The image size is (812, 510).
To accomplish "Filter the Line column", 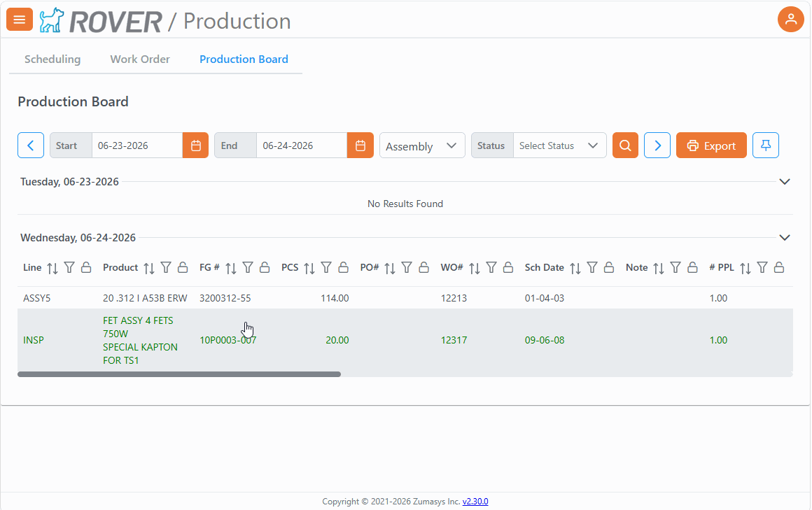I will pyautogui.click(x=69, y=268).
